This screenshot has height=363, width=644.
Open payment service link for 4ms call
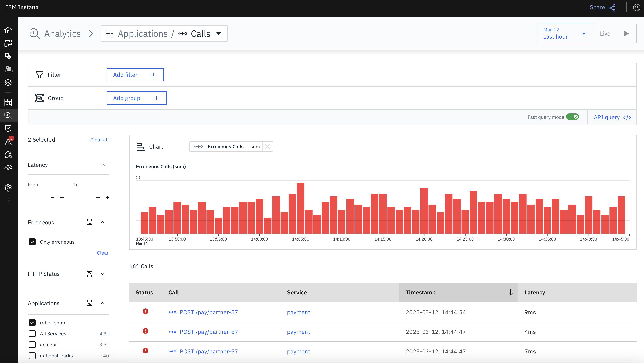pos(298,332)
